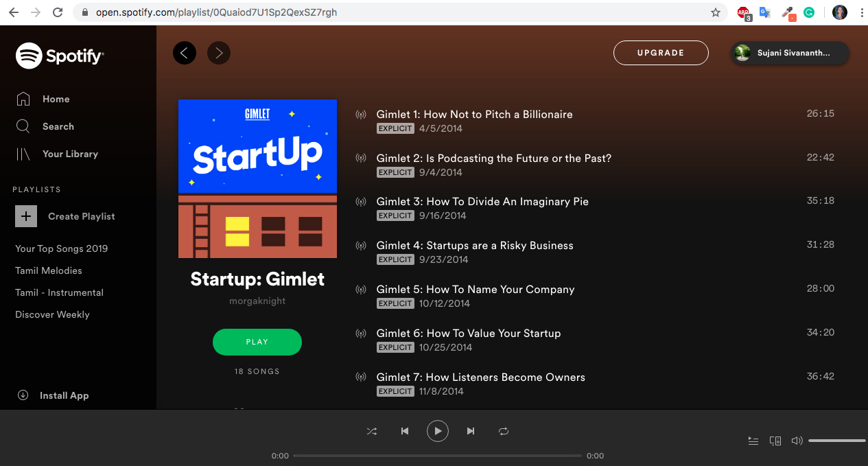Open the ABP ad blocker extension
Viewport: 868px width, 466px height.
pyautogui.click(x=744, y=12)
